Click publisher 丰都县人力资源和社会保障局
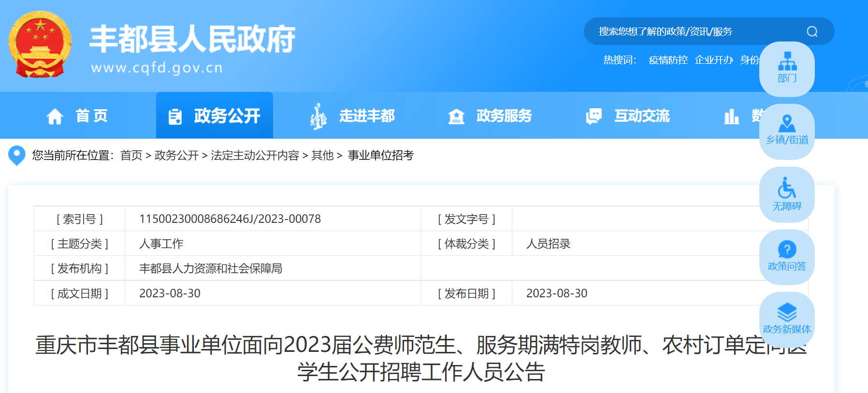Viewport: 868px width, 393px height. 211,268
